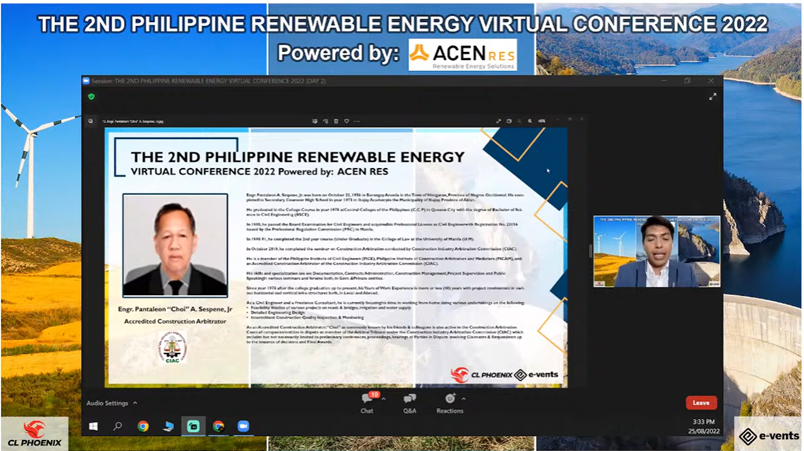
Task: Open the Zoom app in the taskbar
Action: click(x=243, y=426)
